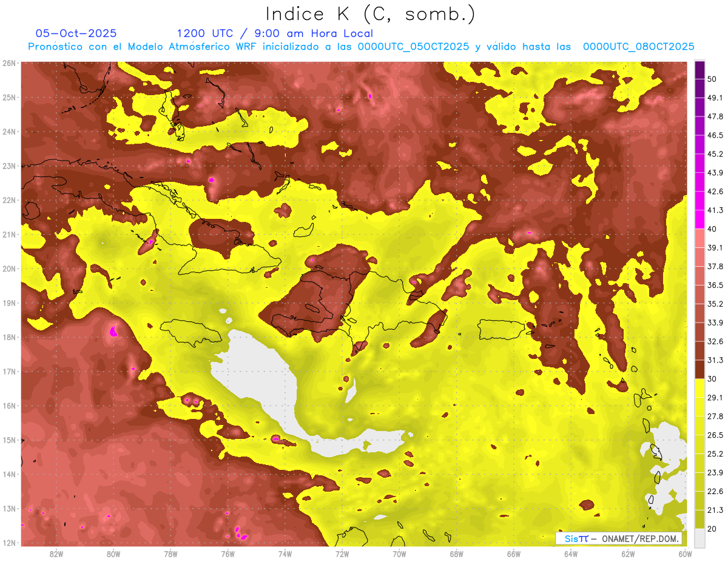Screen dimensions: 728x562
Task: Click the colorbar value "46.5"
Action: [x=715, y=135]
